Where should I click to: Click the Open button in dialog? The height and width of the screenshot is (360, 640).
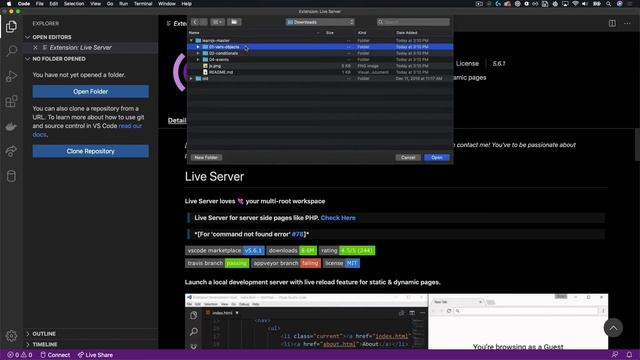(x=437, y=158)
